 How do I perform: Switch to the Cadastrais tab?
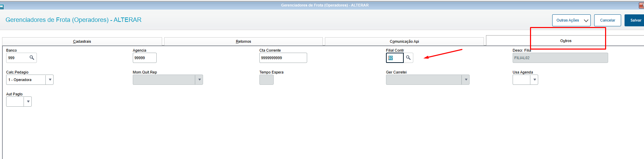pos(82,41)
